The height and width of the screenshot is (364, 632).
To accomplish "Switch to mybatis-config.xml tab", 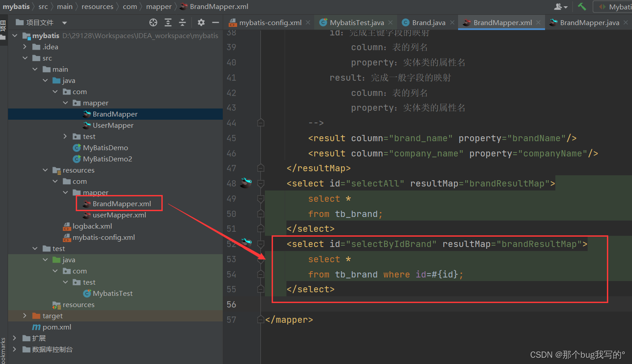I will 270,22.
